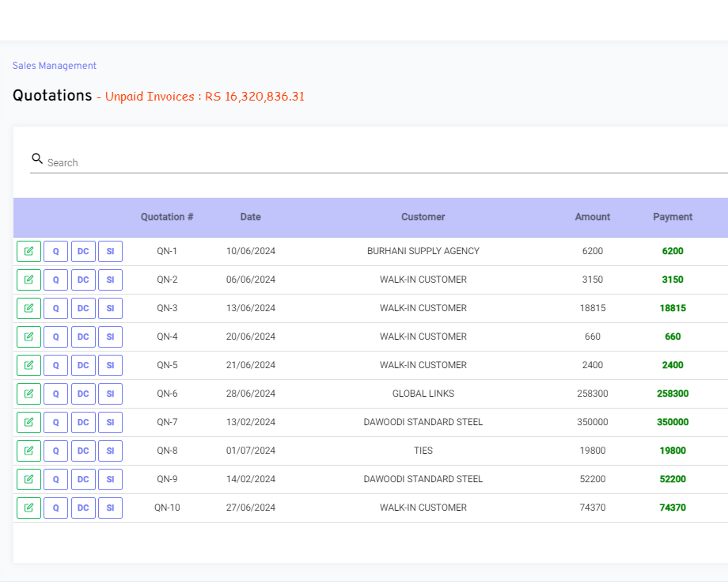Open the Sales Management breadcrumb link
Image resolution: width=728 pixels, height=582 pixels.
pyautogui.click(x=55, y=66)
